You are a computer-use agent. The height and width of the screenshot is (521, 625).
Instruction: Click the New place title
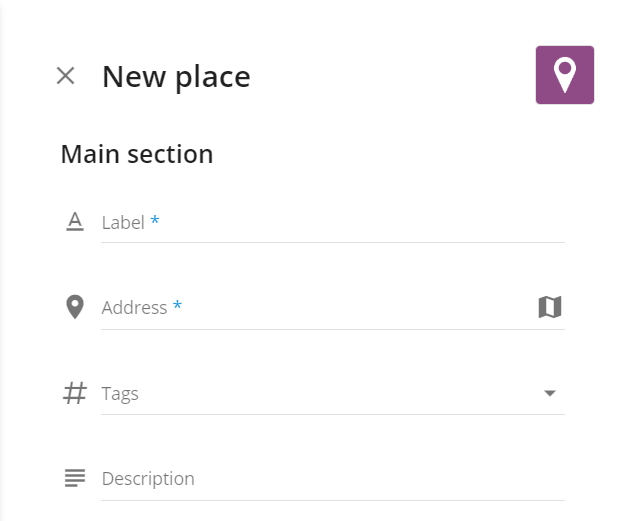[176, 77]
